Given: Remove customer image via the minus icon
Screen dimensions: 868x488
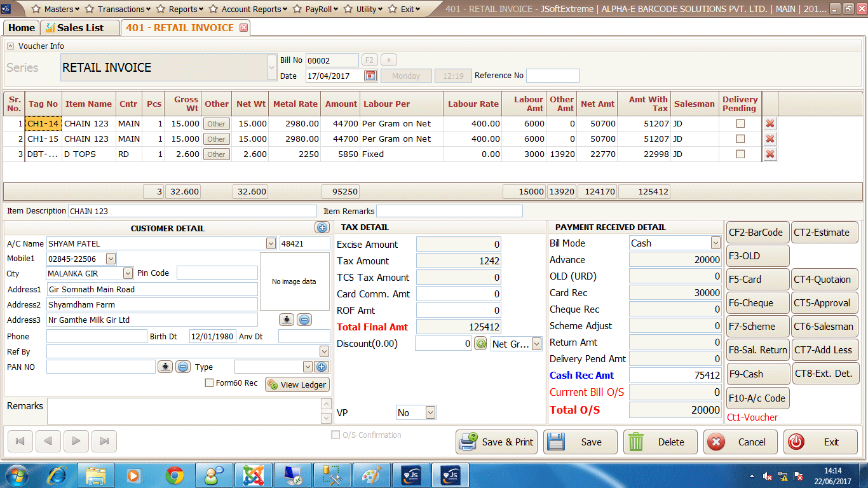Looking at the screenshot, I should (304, 320).
